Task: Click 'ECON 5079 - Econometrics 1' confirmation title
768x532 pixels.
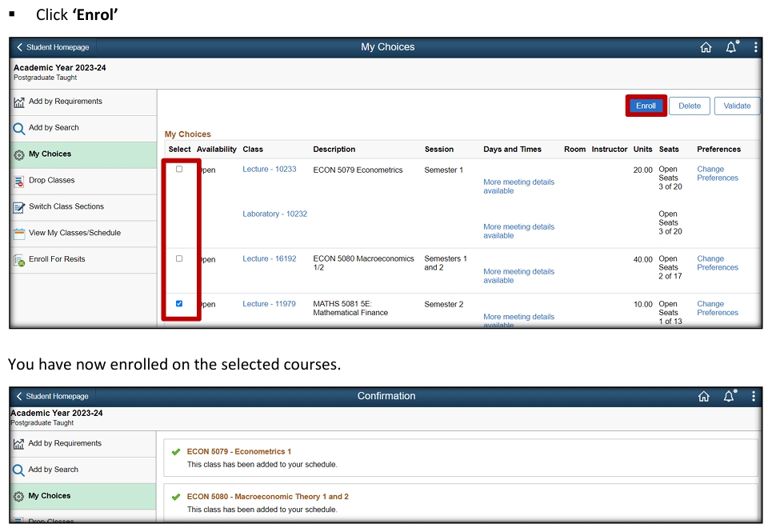Action: click(x=239, y=452)
